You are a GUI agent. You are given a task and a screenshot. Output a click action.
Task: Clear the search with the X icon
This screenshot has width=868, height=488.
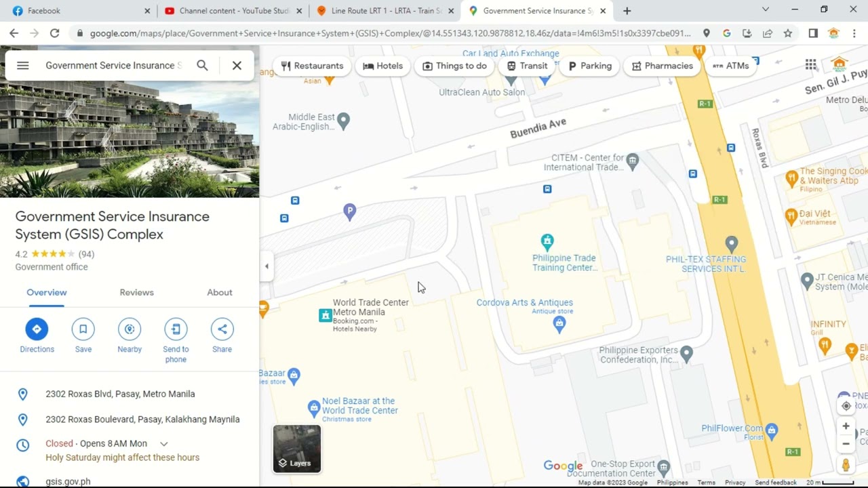[237, 66]
